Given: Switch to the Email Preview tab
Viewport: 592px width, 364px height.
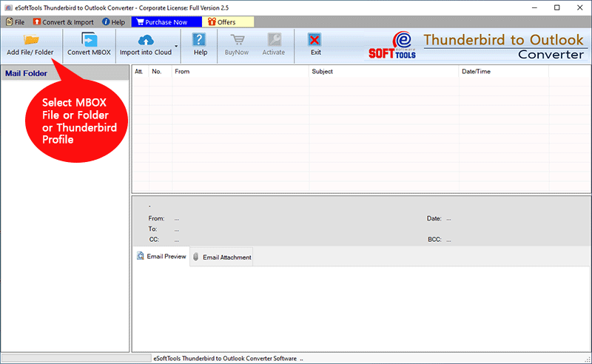Looking at the screenshot, I should [x=161, y=257].
